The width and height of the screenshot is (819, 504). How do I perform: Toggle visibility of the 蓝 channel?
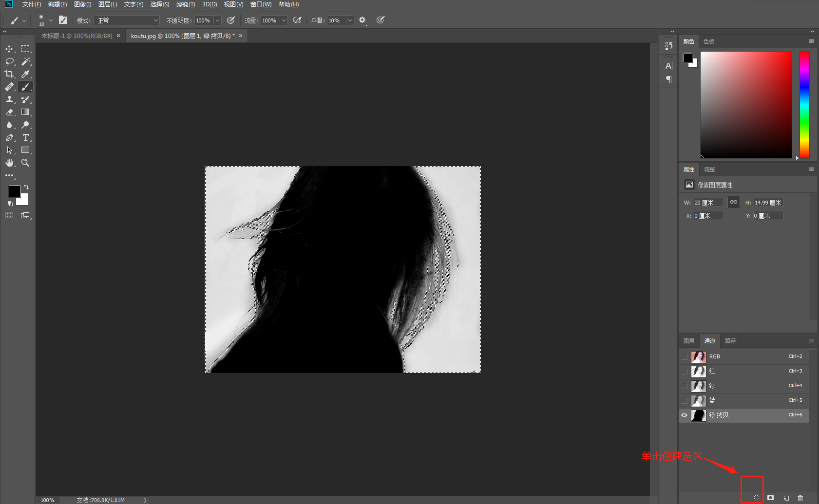click(x=684, y=400)
